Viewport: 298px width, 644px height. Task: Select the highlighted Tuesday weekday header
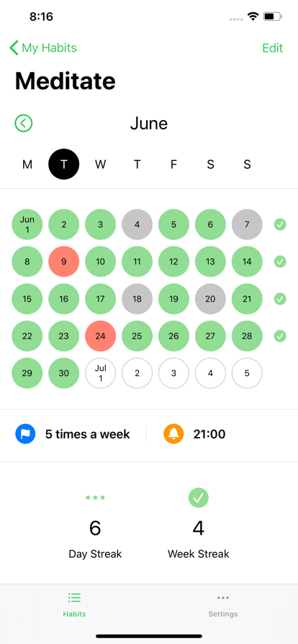click(x=64, y=165)
